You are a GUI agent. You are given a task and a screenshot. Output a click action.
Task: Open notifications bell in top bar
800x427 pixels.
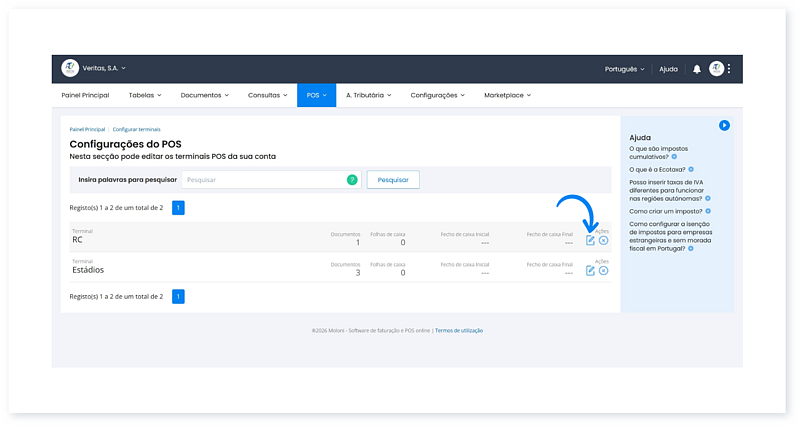pos(697,69)
